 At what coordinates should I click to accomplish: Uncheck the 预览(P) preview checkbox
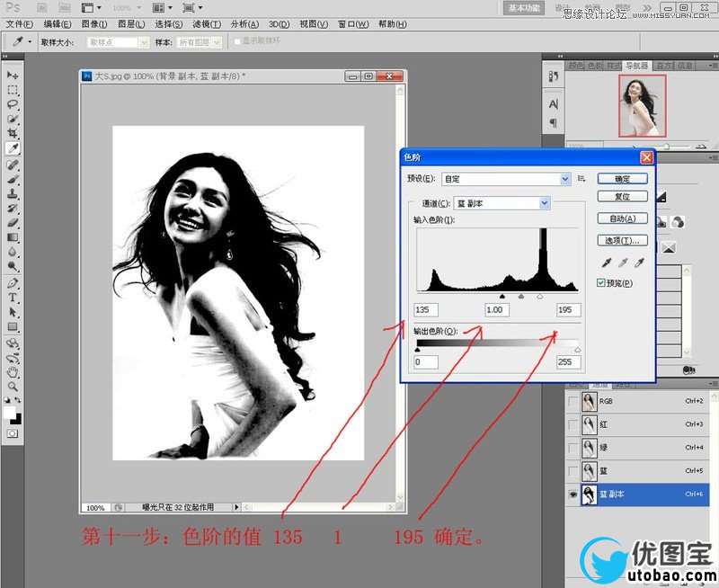[600, 283]
